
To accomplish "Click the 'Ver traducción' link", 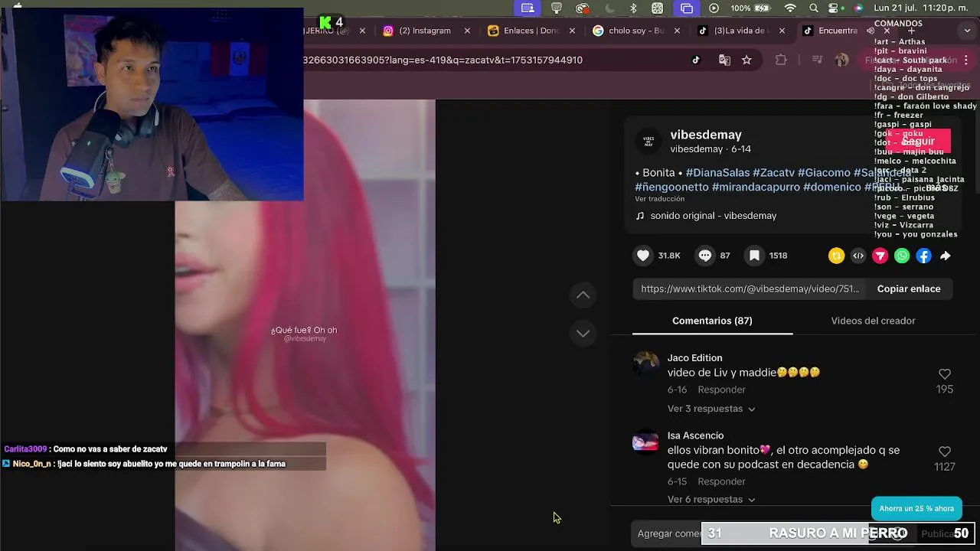I will click(x=659, y=199).
